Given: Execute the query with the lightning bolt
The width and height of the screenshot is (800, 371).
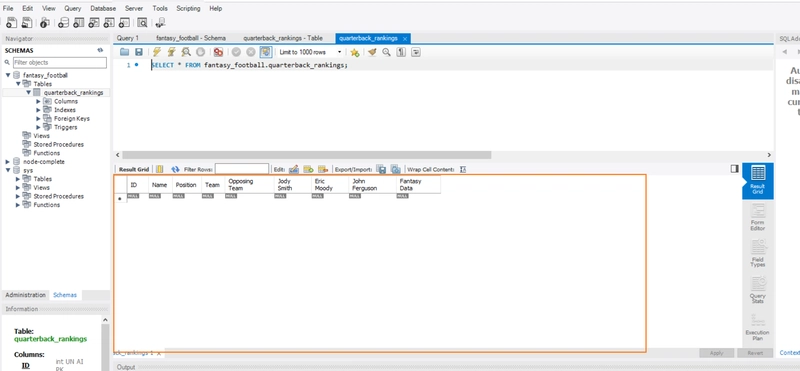Looking at the screenshot, I should pyautogui.click(x=157, y=52).
